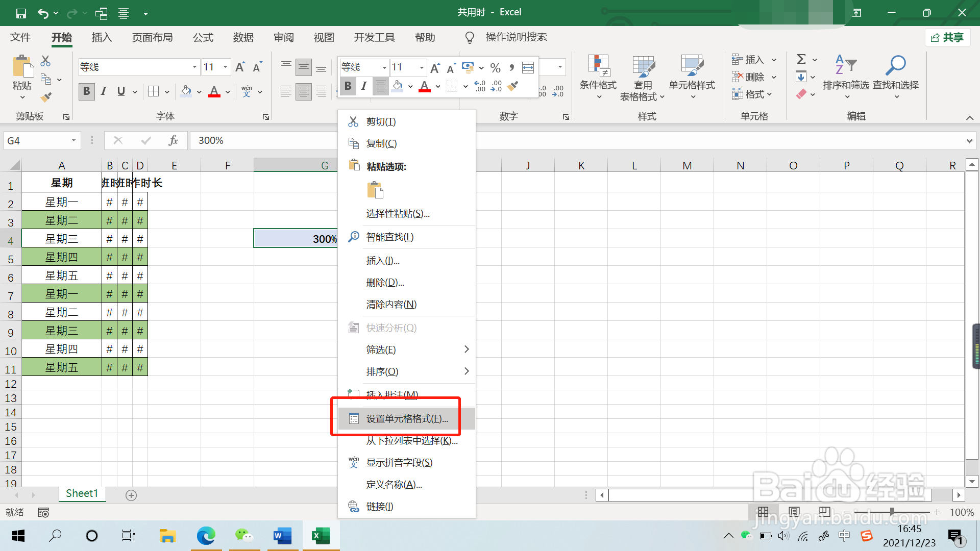Screen dimensions: 980x551
Task: Click the Format Painter brush in clipboard group
Action: [x=46, y=97]
